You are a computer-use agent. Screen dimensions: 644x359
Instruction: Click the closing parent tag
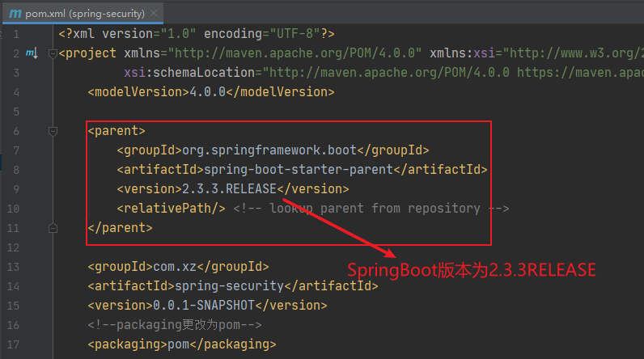point(120,228)
